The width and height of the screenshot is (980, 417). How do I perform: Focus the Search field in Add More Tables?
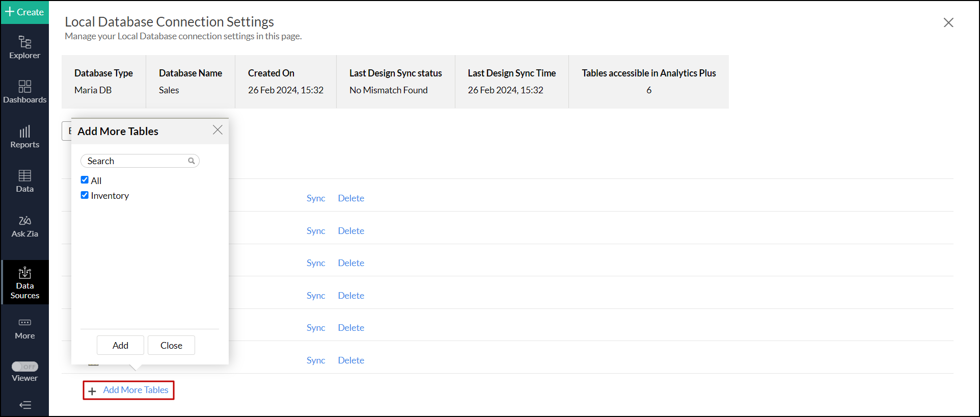point(135,161)
